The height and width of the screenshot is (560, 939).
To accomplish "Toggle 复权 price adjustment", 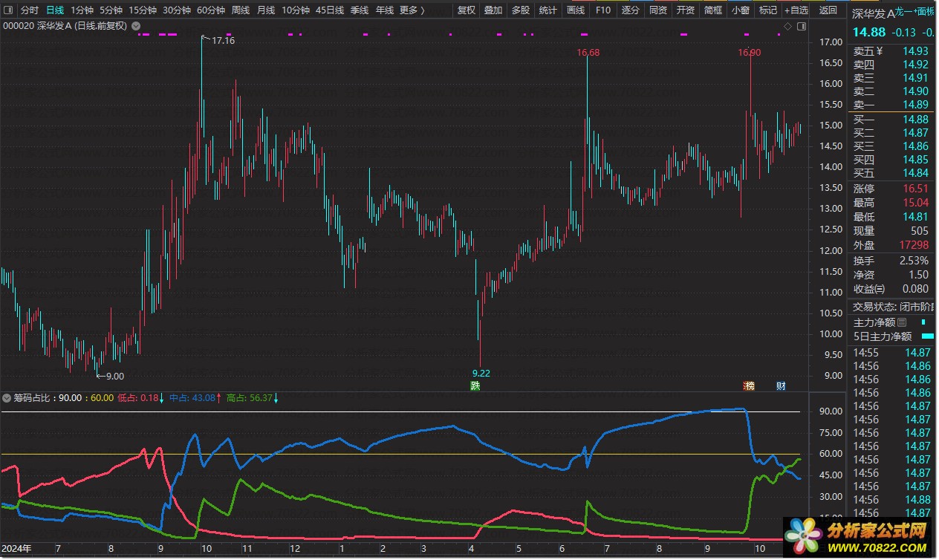I will tap(466, 10).
